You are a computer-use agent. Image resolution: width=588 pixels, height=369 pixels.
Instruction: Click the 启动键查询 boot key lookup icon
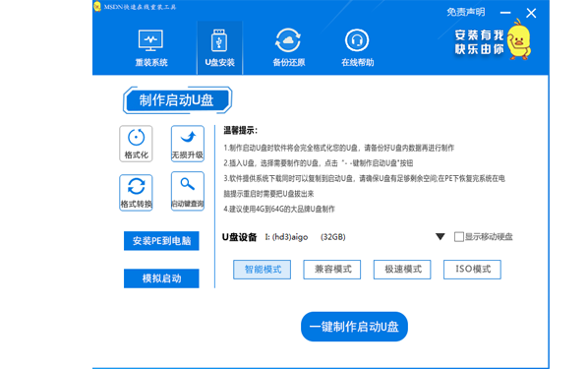pyautogui.click(x=188, y=191)
